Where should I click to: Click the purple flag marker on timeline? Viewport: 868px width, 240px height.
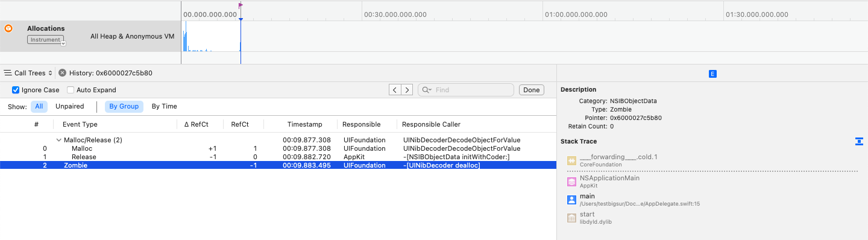point(241,5)
